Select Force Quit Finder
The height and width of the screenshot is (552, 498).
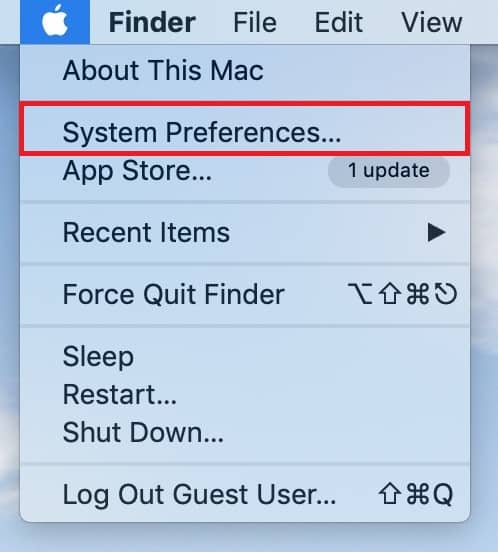coord(245,294)
